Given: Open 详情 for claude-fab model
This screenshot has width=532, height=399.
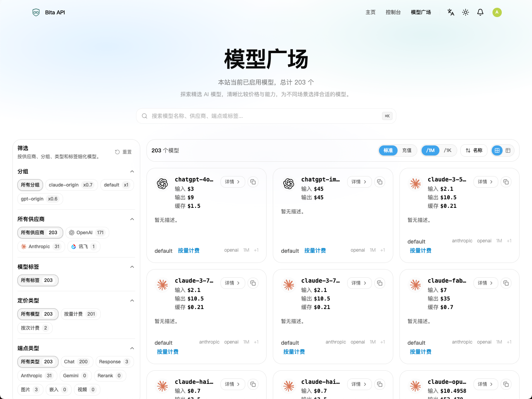Looking at the screenshot, I should tap(486, 283).
